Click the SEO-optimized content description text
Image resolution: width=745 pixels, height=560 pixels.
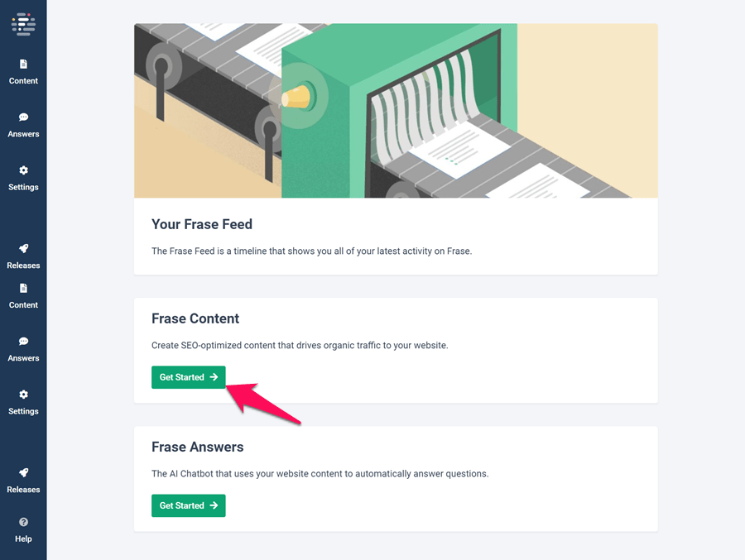coord(300,345)
